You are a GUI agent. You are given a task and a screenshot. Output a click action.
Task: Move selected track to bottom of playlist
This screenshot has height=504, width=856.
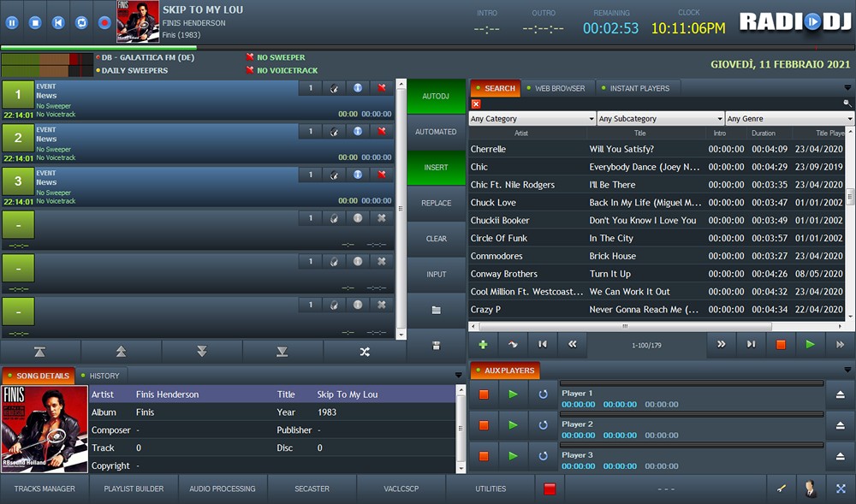282,352
